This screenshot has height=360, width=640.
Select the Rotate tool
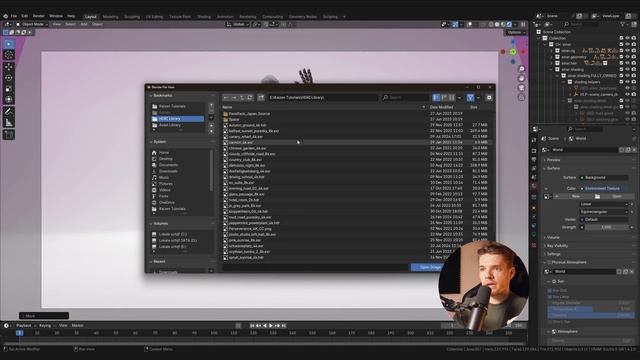tap(9, 78)
